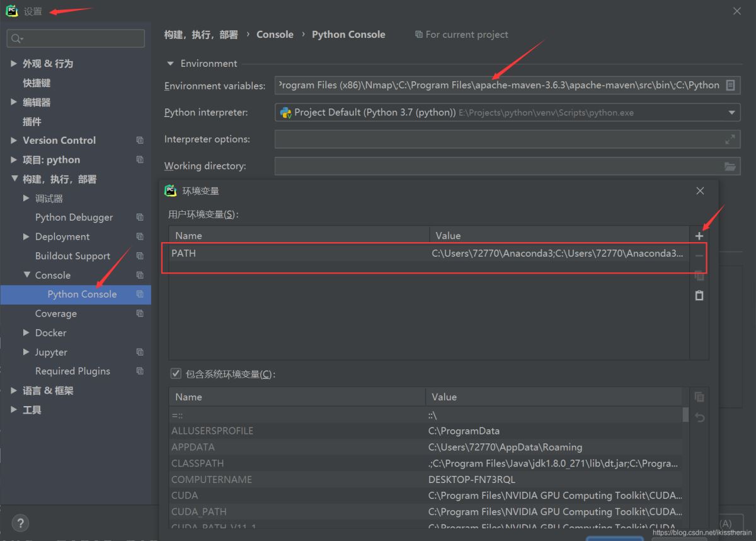This screenshot has width=756, height=541.
Task: Click the plus icon to add variable
Action: click(699, 236)
